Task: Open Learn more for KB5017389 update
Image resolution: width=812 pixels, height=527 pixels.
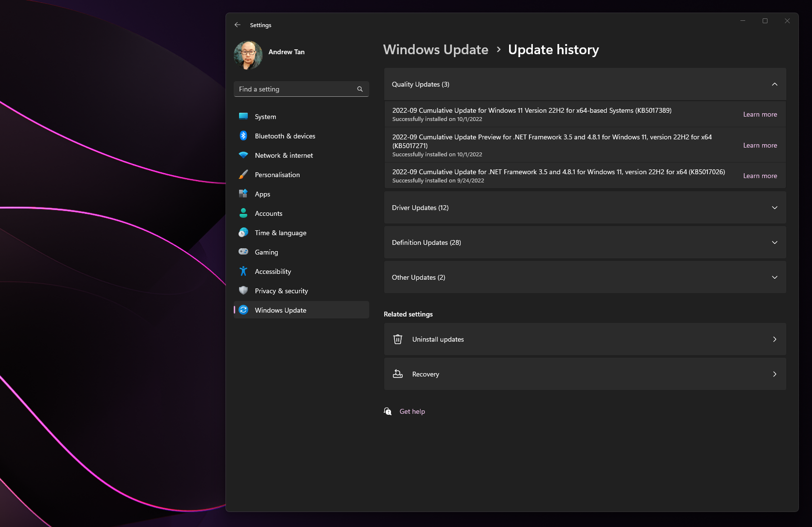Action: (x=760, y=115)
